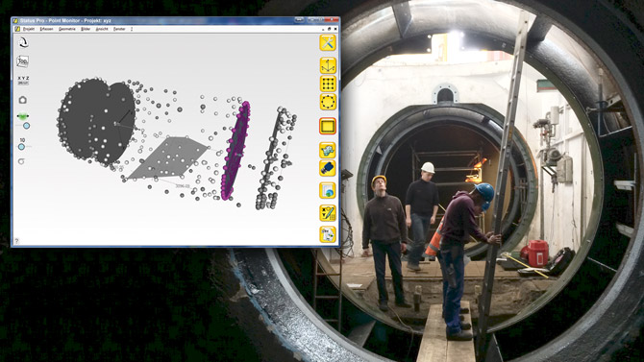Open the wrench and screwdriver settings icon

coord(328,42)
